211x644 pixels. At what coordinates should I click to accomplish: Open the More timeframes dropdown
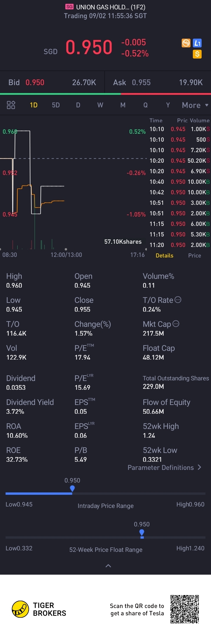click(195, 105)
